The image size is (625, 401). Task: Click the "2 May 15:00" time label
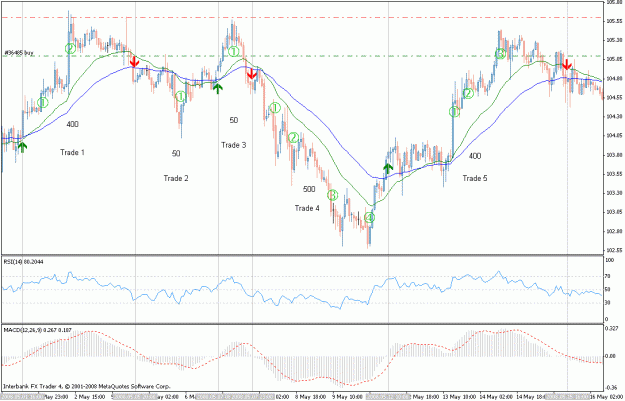coord(92,397)
